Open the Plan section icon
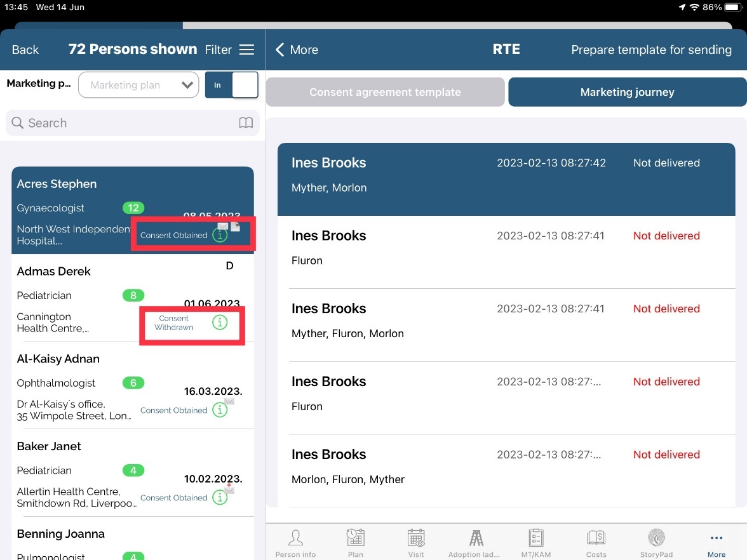This screenshot has width=747, height=560. pyautogui.click(x=356, y=538)
